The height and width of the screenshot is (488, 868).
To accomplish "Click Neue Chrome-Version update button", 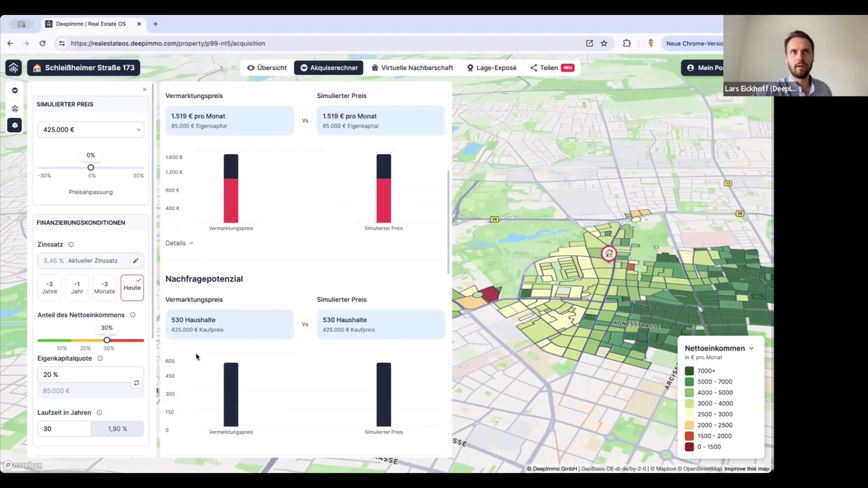I will point(692,43).
